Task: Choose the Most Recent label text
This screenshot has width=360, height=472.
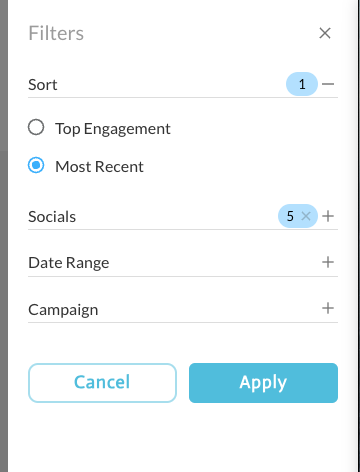Action: [99, 167]
